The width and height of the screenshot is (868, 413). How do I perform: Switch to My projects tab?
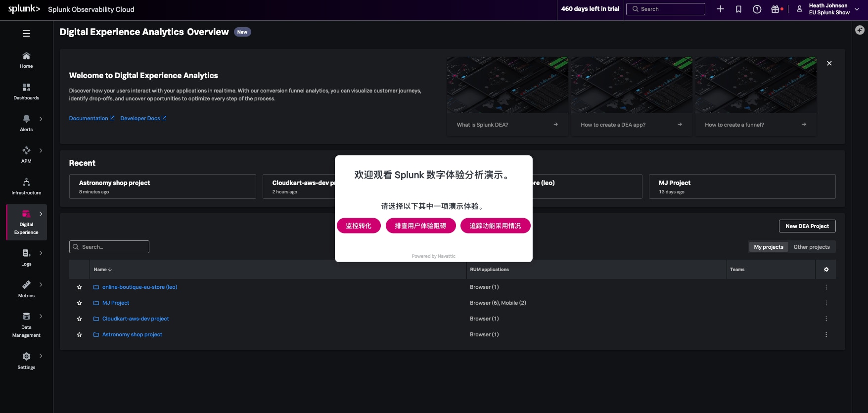[768, 247]
